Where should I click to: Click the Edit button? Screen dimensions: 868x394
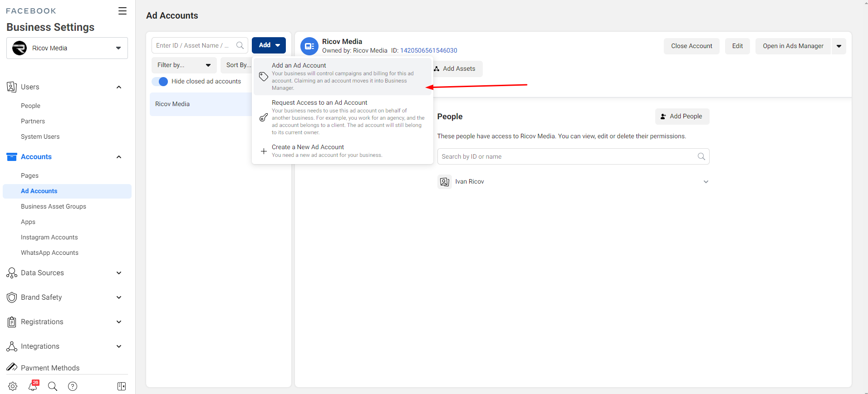tap(737, 46)
